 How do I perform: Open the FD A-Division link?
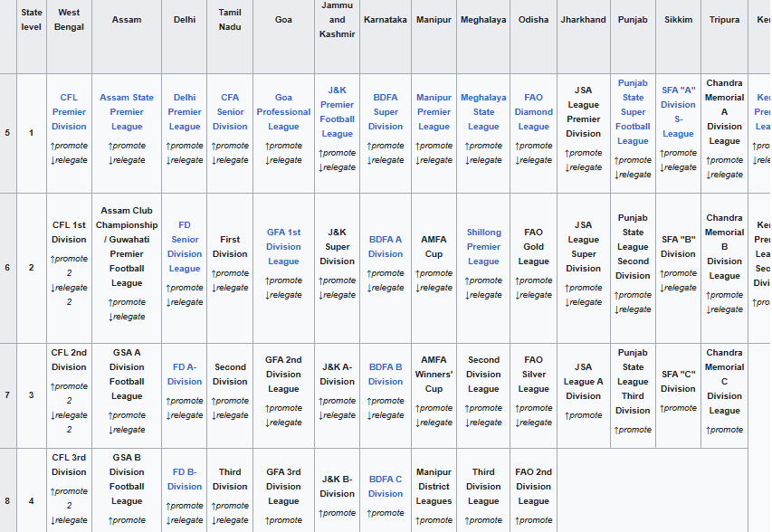[x=185, y=374]
